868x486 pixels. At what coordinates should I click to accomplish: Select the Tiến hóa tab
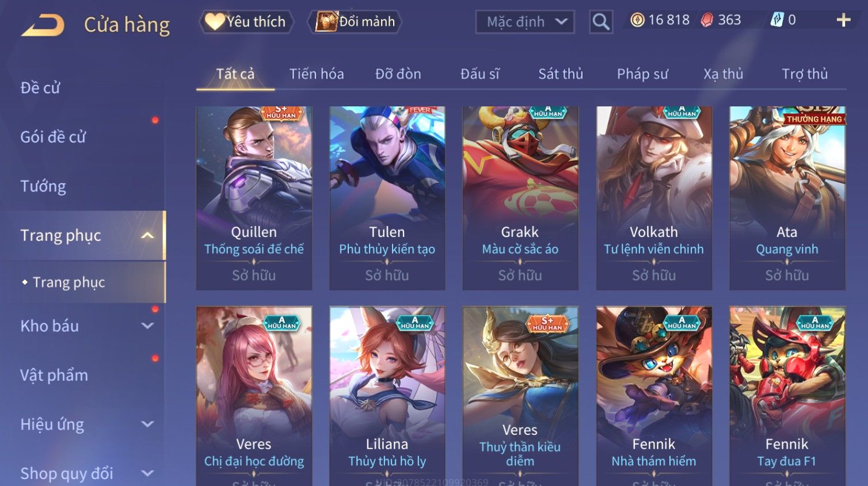316,74
